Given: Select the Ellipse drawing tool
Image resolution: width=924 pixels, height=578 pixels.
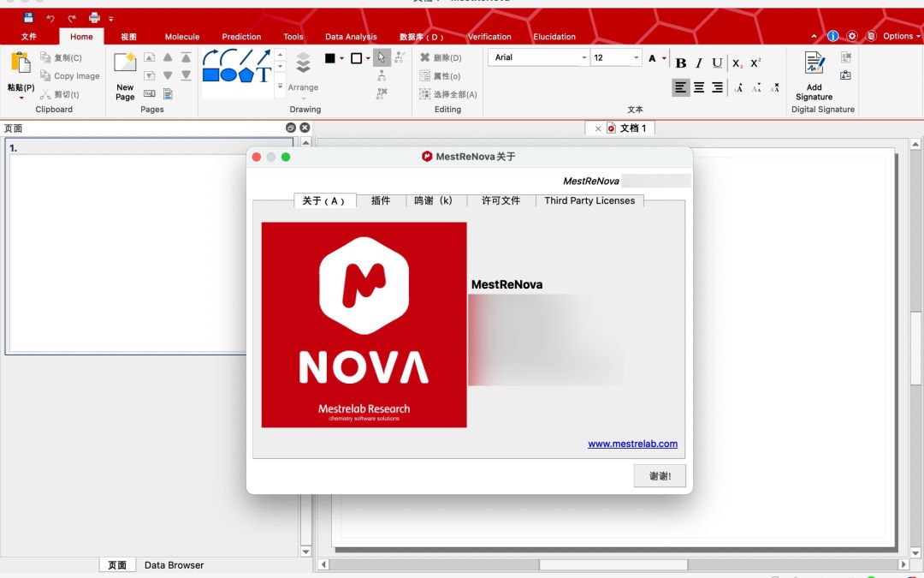Looking at the screenshot, I should coord(228,74).
